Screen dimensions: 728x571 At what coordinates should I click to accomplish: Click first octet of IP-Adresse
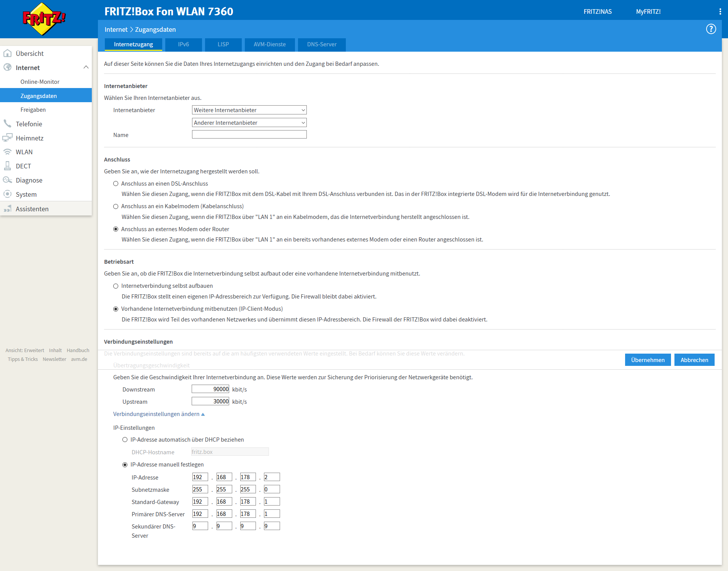coord(200,477)
